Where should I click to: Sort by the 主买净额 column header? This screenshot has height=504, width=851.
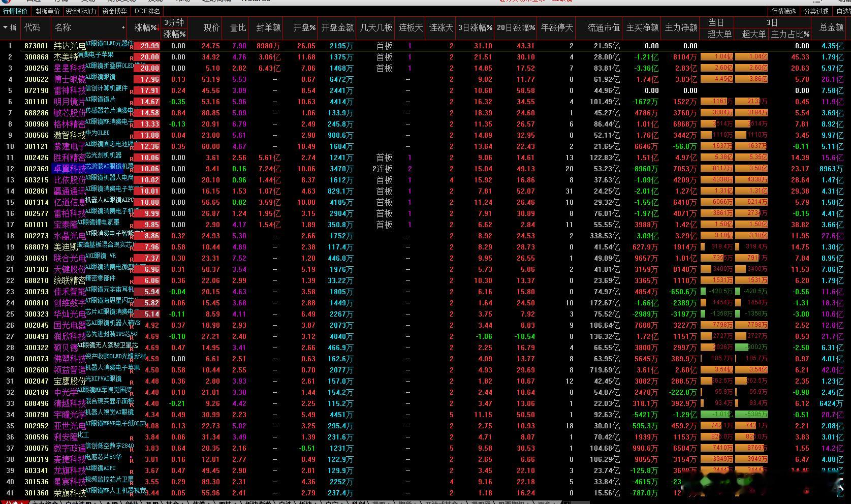click(642, 27)
